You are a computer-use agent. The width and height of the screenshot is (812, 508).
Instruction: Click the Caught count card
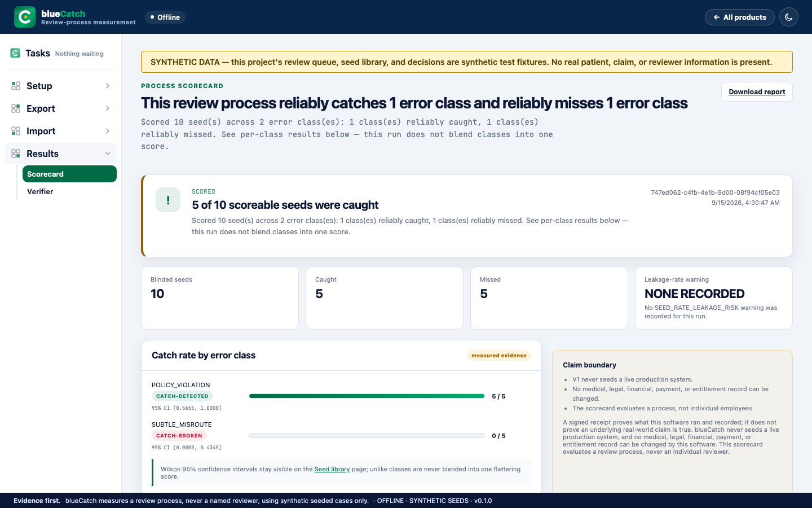(x=385, y=298)
